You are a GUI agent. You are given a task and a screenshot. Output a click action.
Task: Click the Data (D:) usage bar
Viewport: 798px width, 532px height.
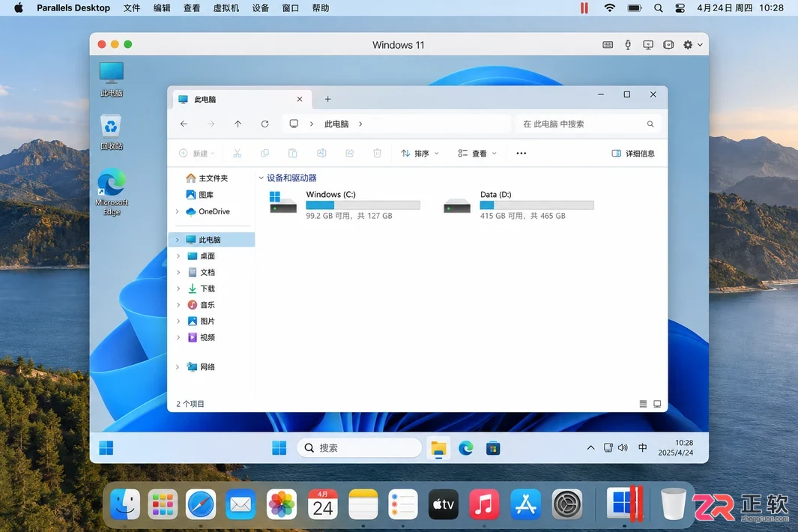point(537,205)
